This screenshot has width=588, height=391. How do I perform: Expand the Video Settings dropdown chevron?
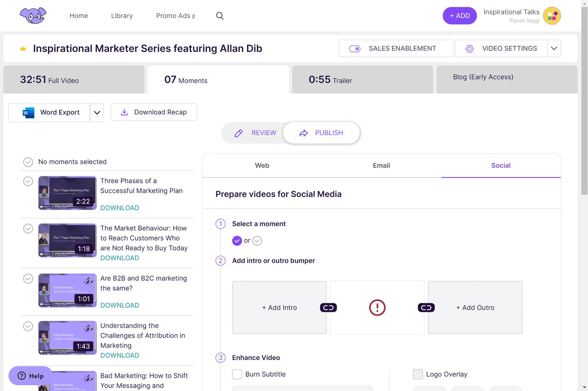click(554, 49)
